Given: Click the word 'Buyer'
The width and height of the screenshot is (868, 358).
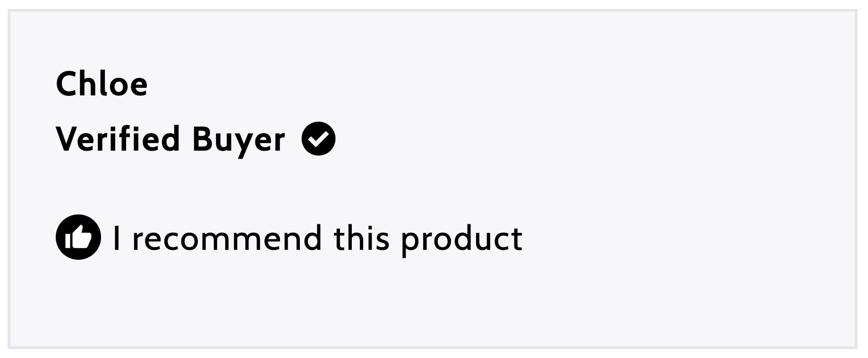Looking at the screenshot, I should pyautogui.click(x=239, y=141).
